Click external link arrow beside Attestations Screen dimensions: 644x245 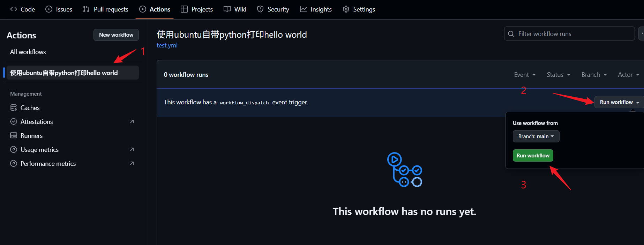[132, 121]
